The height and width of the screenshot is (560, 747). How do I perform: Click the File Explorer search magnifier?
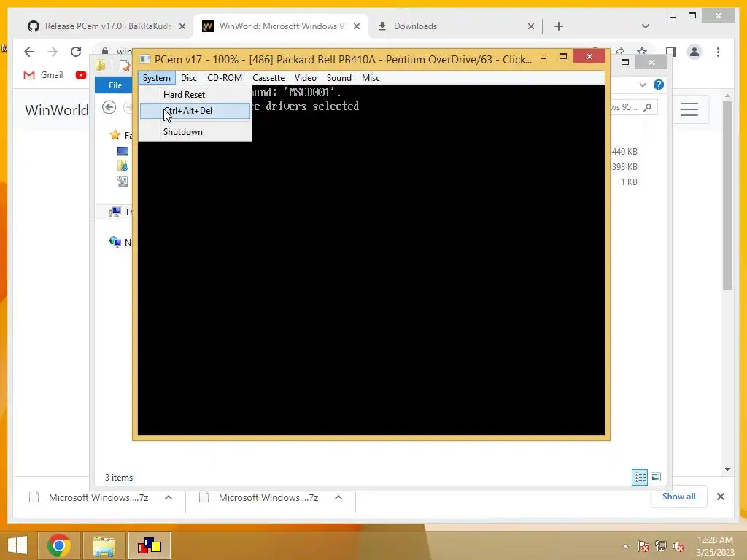pos(648,108)
